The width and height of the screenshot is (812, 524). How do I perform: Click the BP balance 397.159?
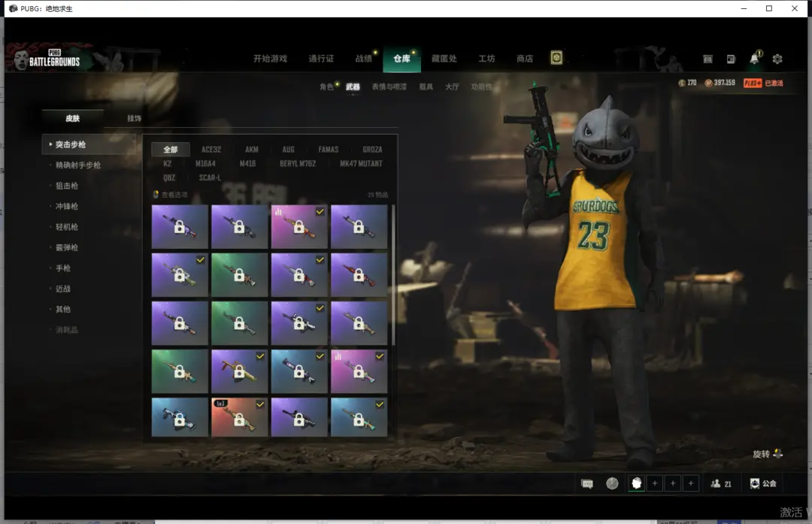720,83
